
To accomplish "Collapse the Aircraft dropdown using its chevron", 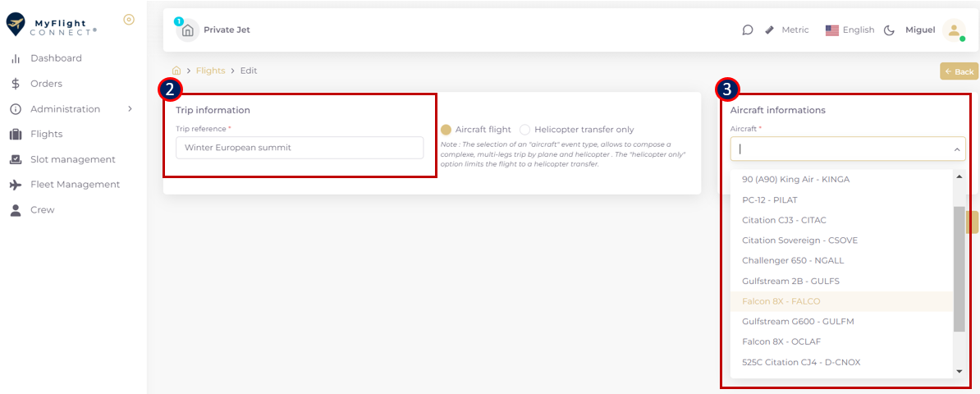I will [x=956, y=149].
